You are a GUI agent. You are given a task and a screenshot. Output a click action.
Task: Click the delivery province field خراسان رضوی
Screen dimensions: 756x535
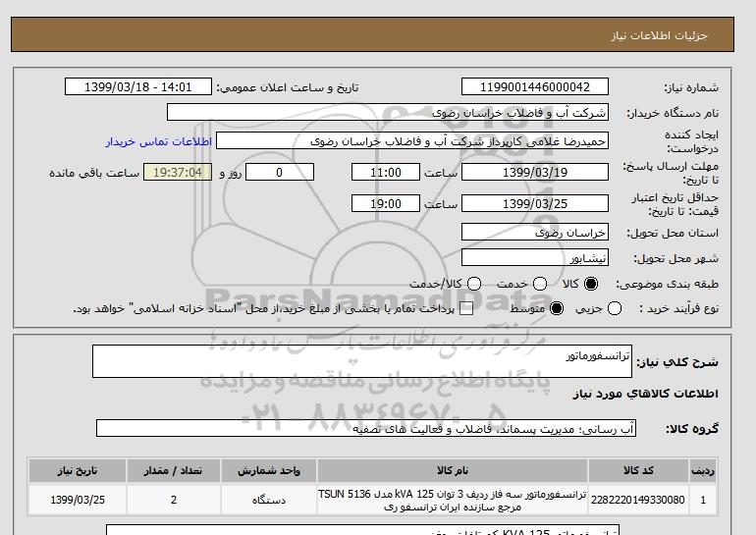(535, 233)
